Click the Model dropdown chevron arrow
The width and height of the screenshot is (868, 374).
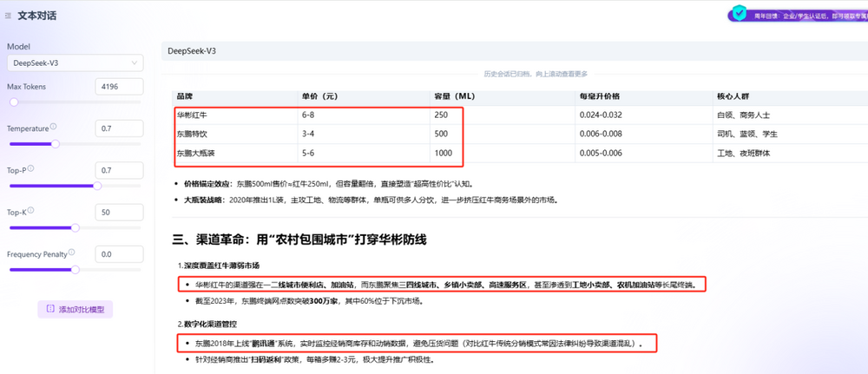point(134,62)
